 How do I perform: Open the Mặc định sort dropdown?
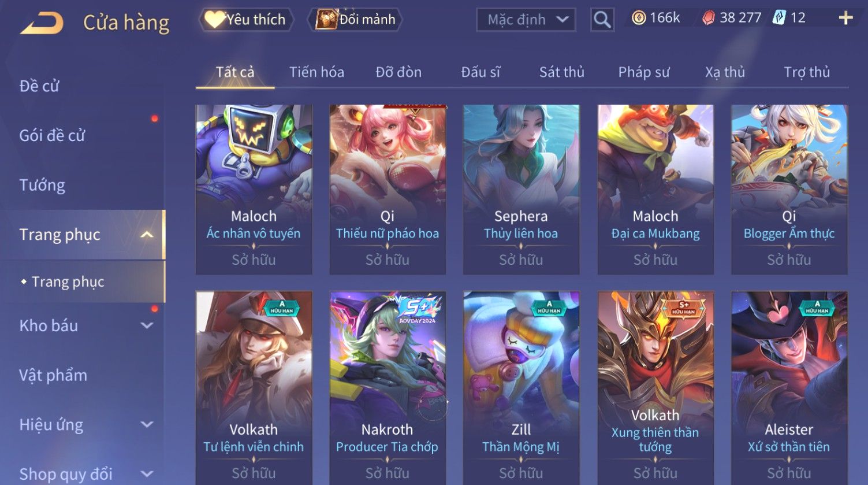click(x=526, y=20)
